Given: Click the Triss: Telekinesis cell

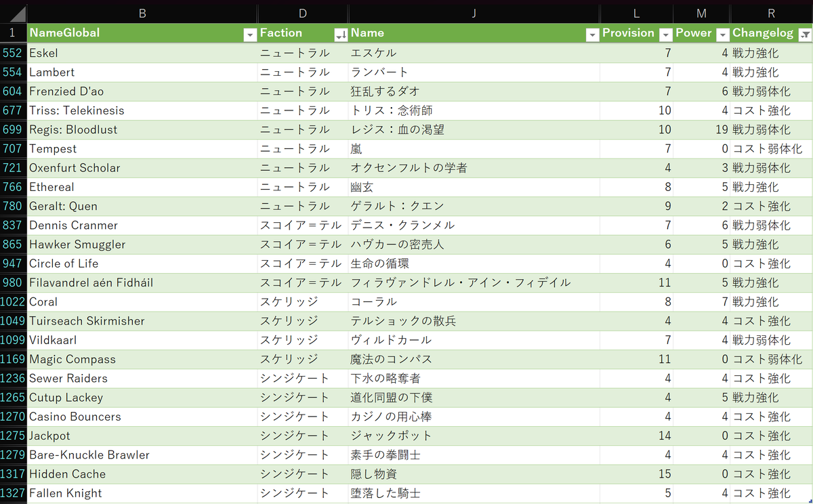Looking at the screenshot, I should tap(142, 110).
